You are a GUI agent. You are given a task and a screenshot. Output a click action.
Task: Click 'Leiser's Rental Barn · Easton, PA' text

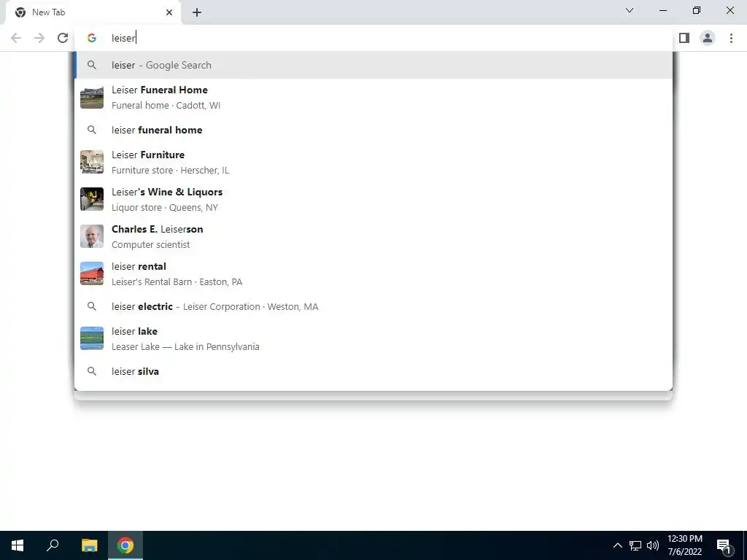tap(177, 282)
